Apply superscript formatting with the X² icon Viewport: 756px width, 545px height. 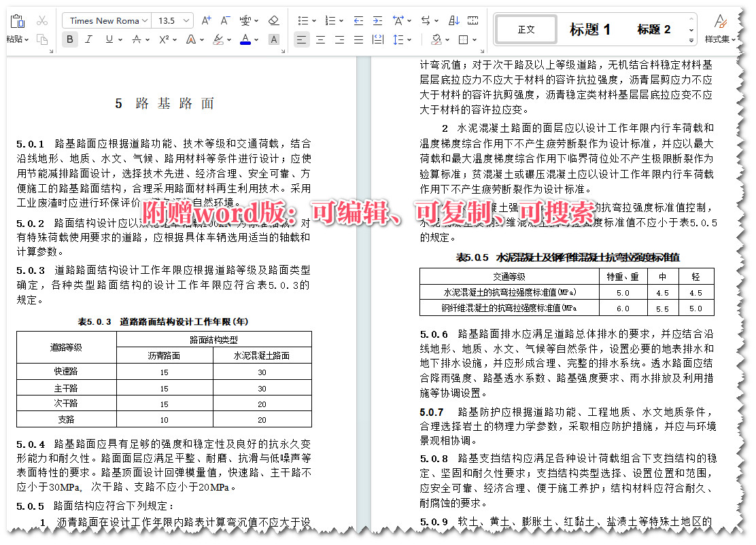(163, 39)
